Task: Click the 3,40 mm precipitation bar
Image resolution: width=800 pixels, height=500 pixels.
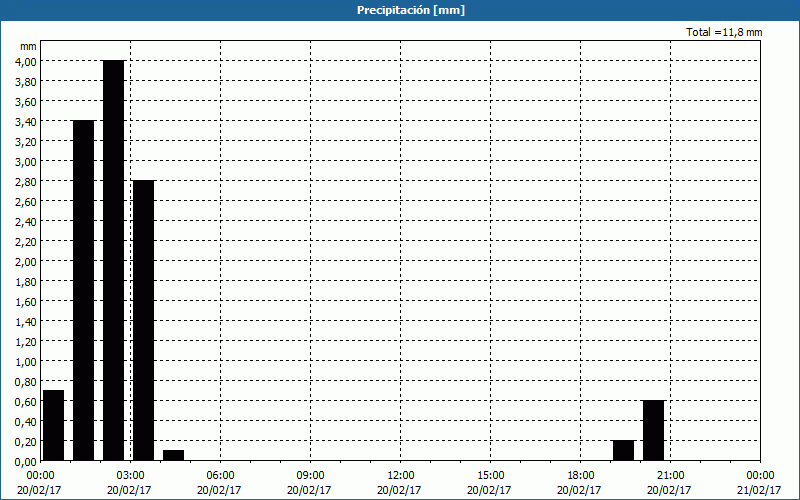Action: pos(84,291)
